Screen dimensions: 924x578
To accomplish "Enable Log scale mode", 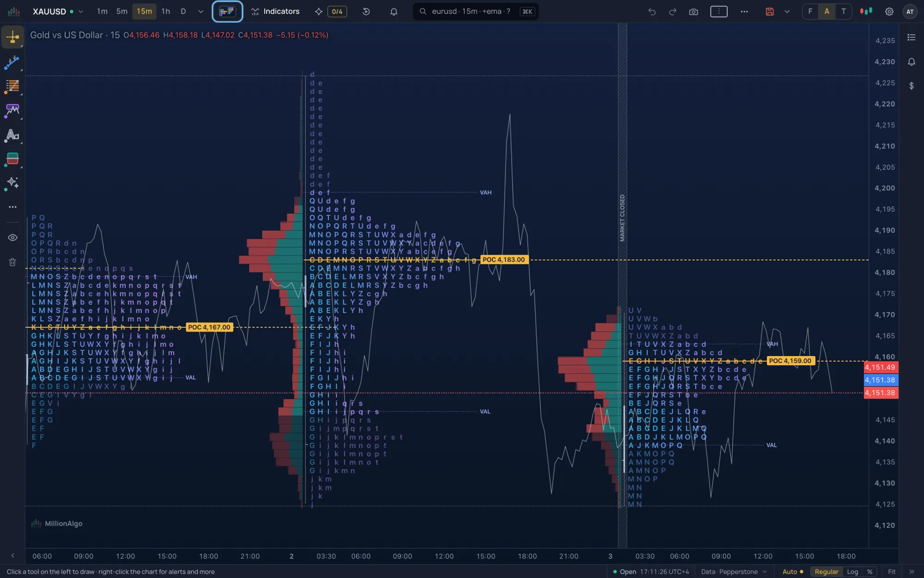I will pos(852,572).
